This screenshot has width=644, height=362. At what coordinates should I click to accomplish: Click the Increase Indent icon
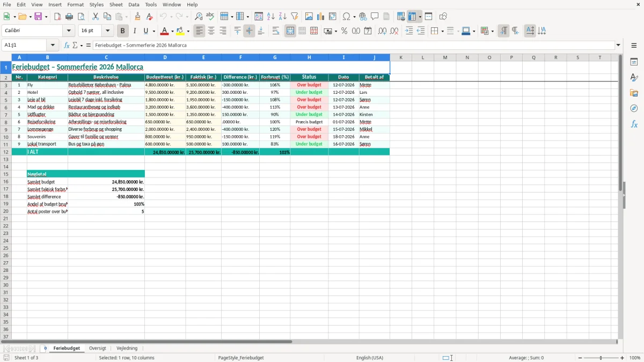click(x=409, y=31)
